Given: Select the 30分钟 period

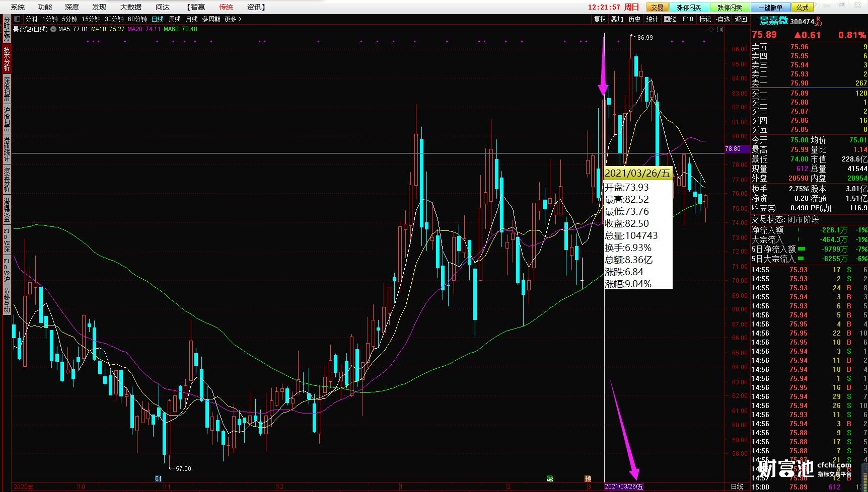Looking at the screenshot, I should point(114,19).
